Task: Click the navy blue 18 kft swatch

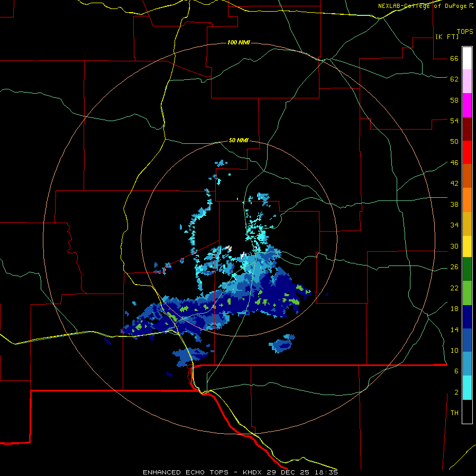Action: click(x=467, y=317)
